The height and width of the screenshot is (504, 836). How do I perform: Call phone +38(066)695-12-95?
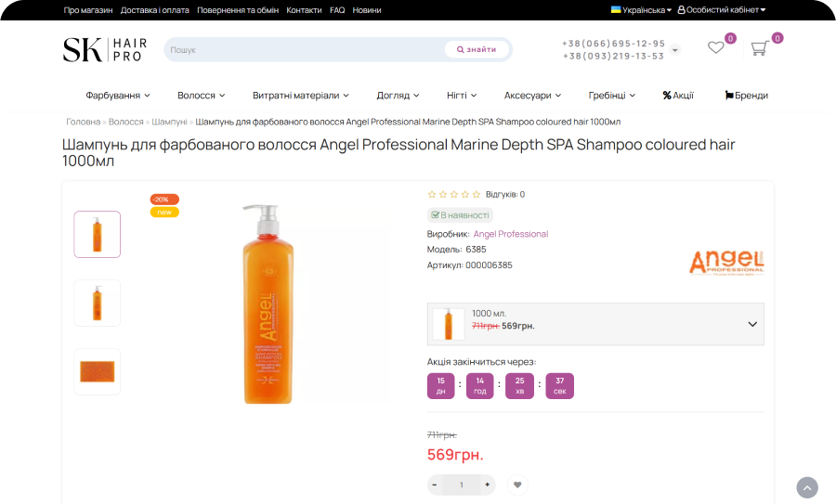pyautogui.click(x=613, y=44)
